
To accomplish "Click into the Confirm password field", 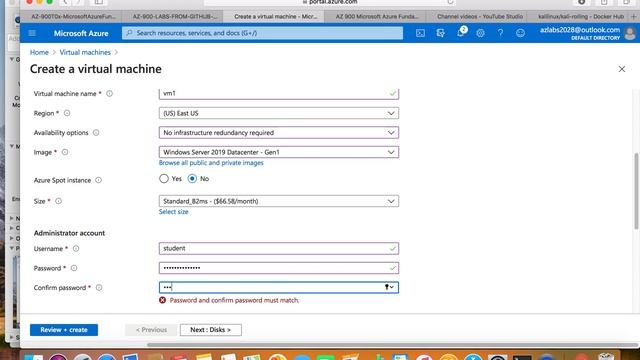I will 279,287.
